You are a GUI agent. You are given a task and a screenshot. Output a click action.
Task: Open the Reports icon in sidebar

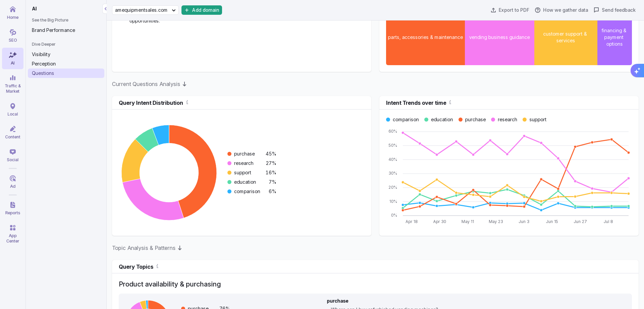click(x=13, y=208)
